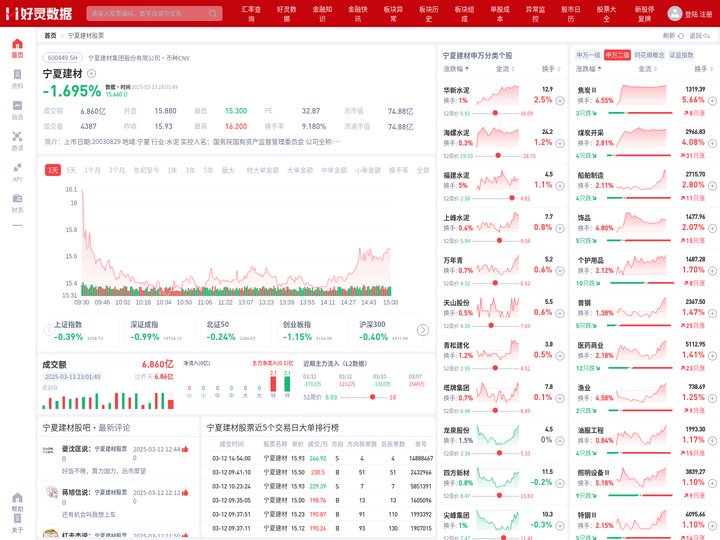This screenshot has height=540, width=720.
Task: Add 天山股份 with its plus icon
Action: (560, 313)
